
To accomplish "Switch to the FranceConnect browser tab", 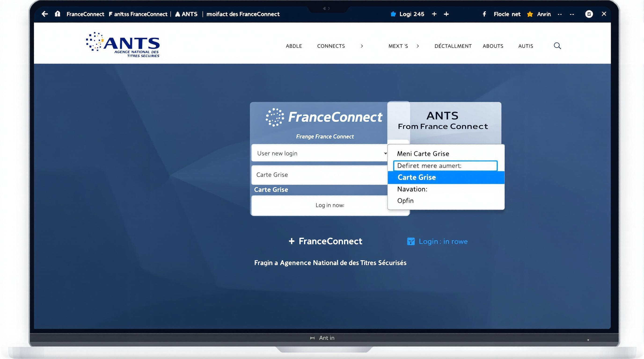I will tap(85, 14).
